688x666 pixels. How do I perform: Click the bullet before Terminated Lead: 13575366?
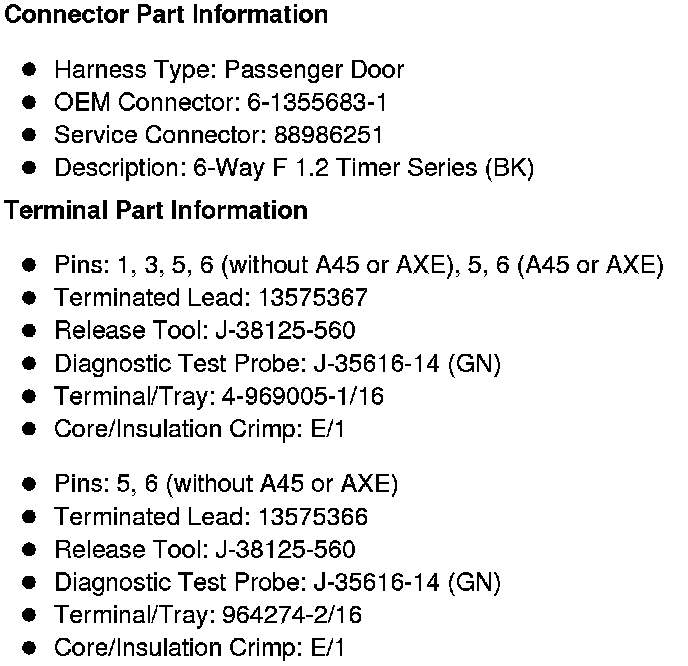(x=31, y=517)
